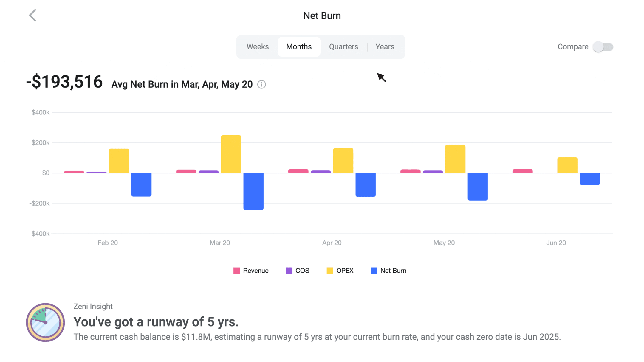Click the blue Net Burn legend swatch

(374, 271)
